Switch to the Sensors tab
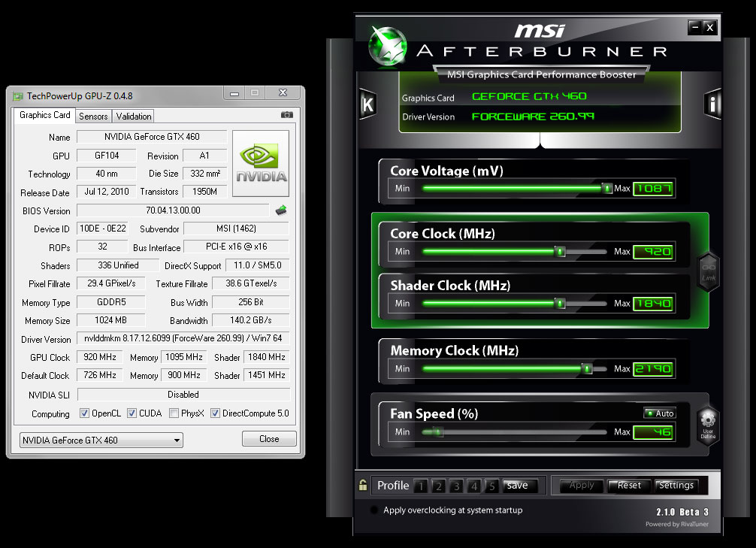This screenshot has width=756, height=548. pos(93,117)
